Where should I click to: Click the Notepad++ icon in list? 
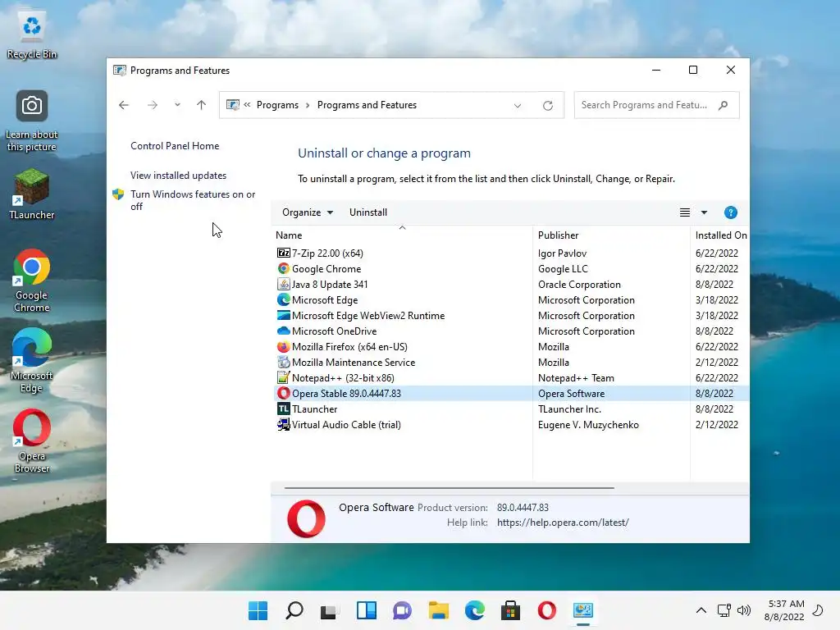283,377
